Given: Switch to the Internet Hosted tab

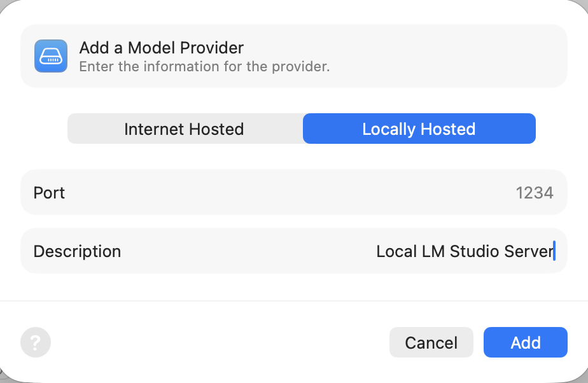Looking at the screenshot, I should (x=185, y=129).
